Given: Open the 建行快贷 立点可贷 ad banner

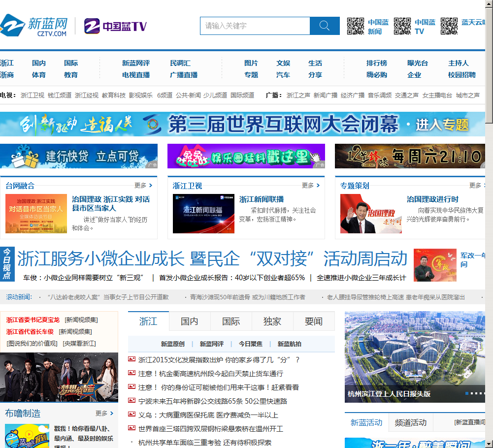Looking at the screenshot, I should (x=79, y=156).
